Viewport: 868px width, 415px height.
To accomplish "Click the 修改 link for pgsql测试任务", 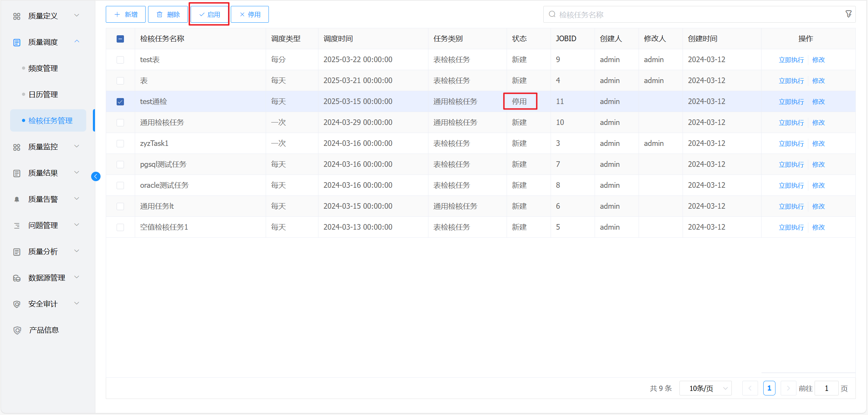I will click(x=818, y=164).
